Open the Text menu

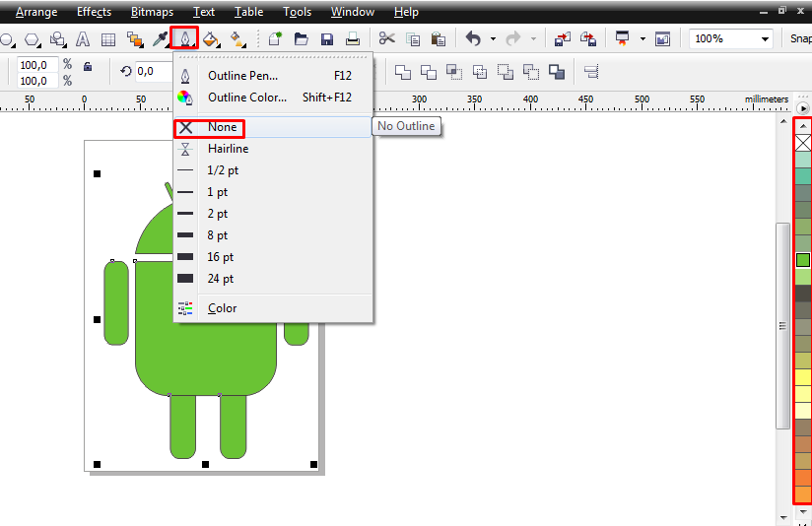(x=204, y=12)
